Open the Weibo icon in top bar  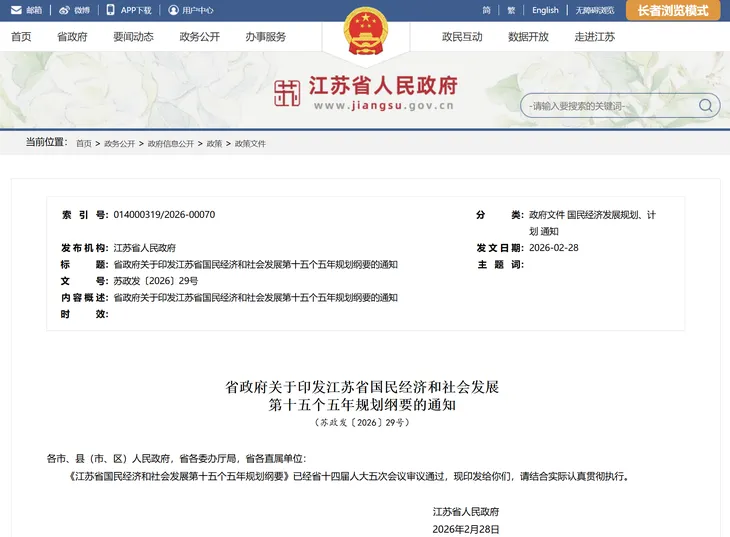click(x=65, y=10)
